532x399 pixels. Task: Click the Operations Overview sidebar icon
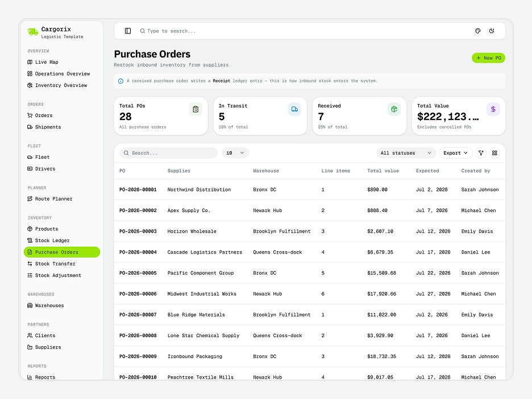[30, 74]
